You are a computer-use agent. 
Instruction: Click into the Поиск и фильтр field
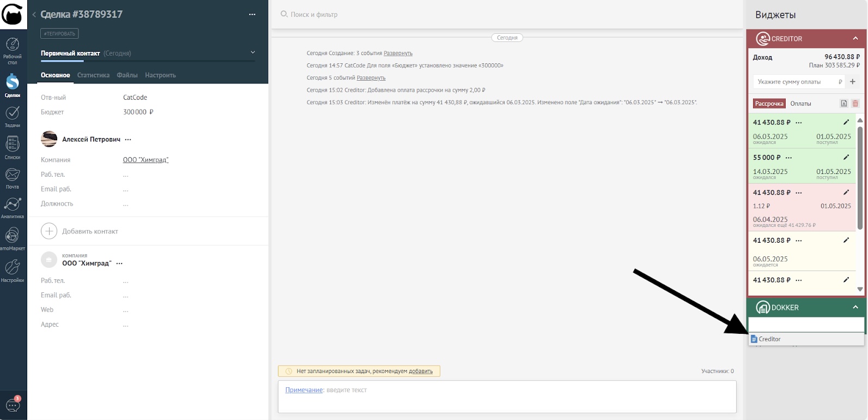coord(314,15)
